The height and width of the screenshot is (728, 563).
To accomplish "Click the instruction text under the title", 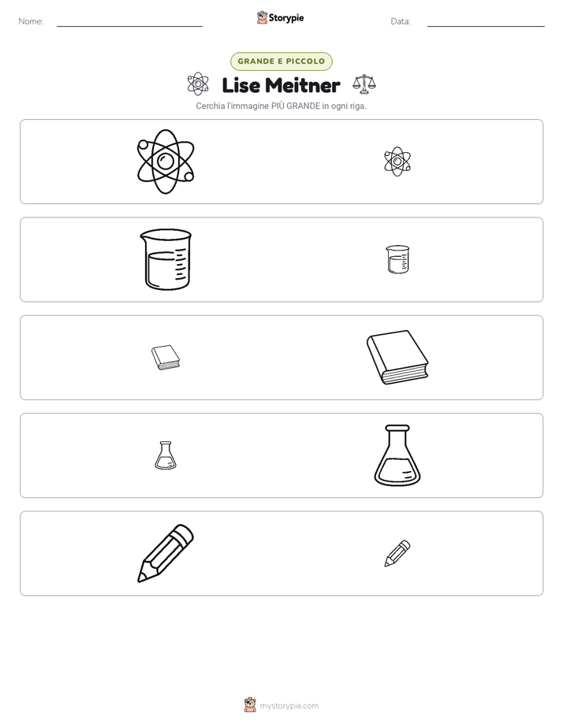I will click(x=281, y=106).
